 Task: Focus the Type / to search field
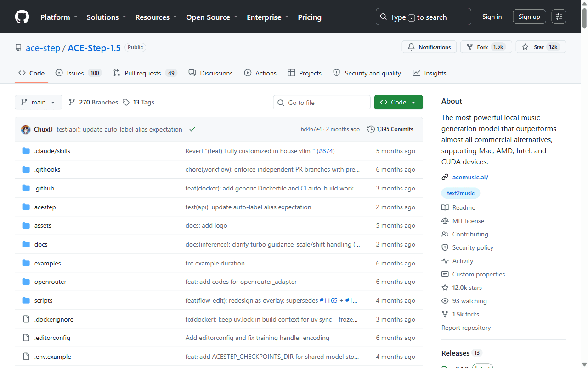424,17
